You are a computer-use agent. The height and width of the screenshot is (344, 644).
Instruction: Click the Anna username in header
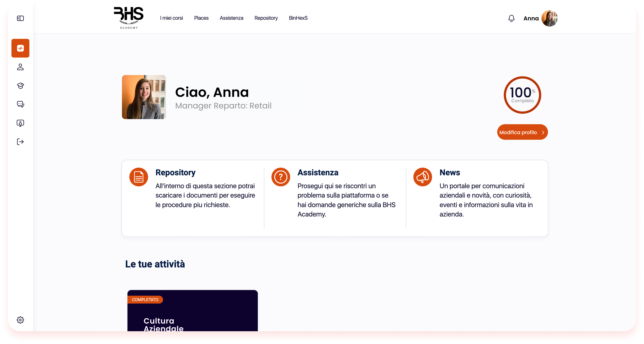531,18
